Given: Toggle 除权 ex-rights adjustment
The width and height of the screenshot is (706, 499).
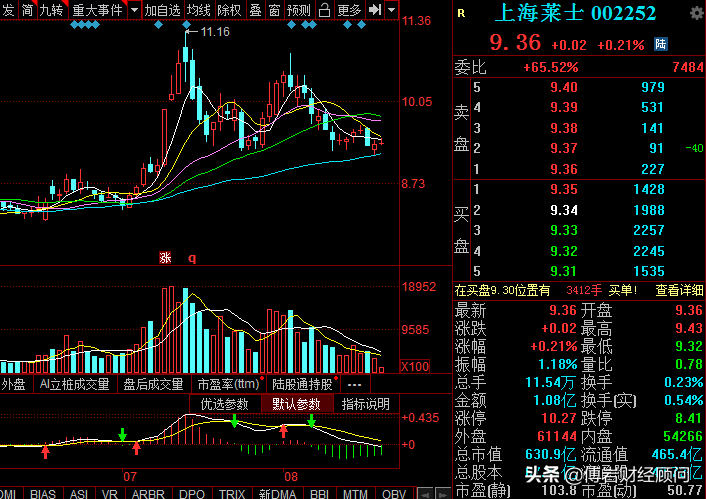Looking at the screenshot, I should (229, 10).
